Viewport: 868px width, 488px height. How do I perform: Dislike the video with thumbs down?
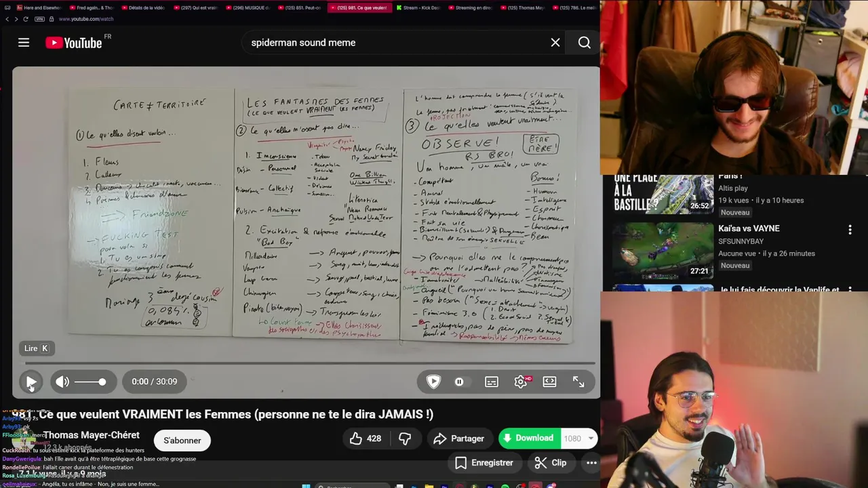click(x=405, y=439)
